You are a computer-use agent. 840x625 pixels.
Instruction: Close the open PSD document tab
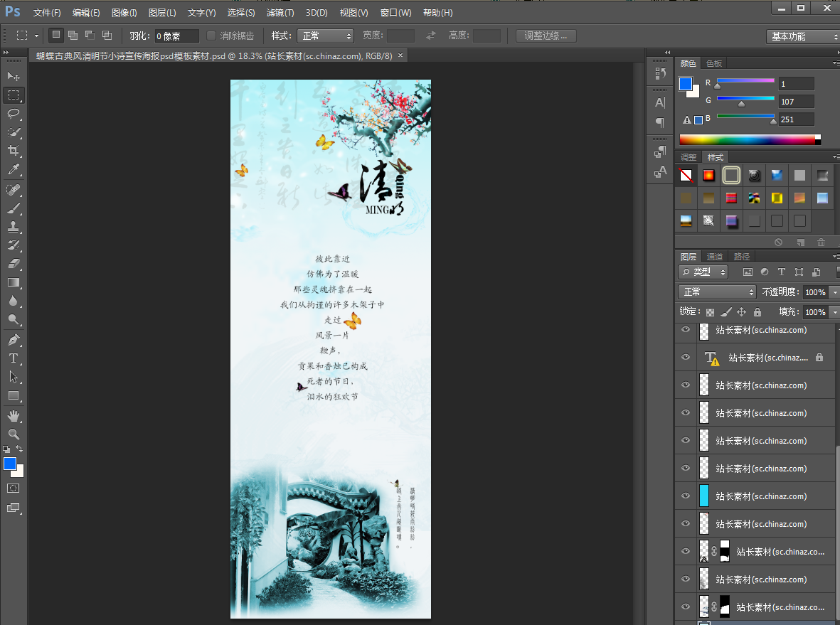coord(400,55)
